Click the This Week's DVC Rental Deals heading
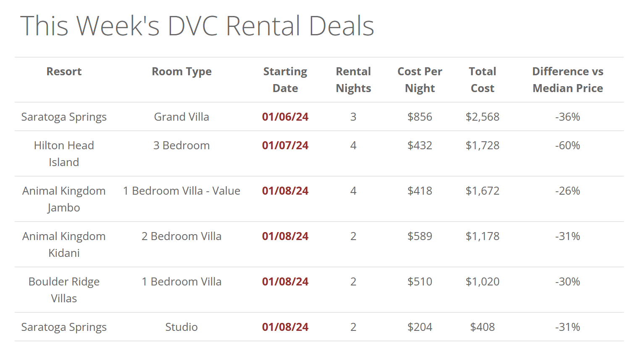Screen dimensions: 644x346 [x=197, y=26]
